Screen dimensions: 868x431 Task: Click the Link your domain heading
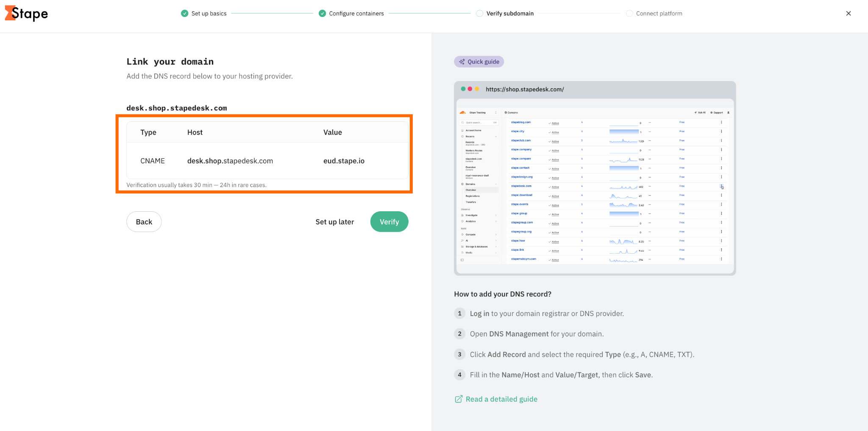(170, 62)
